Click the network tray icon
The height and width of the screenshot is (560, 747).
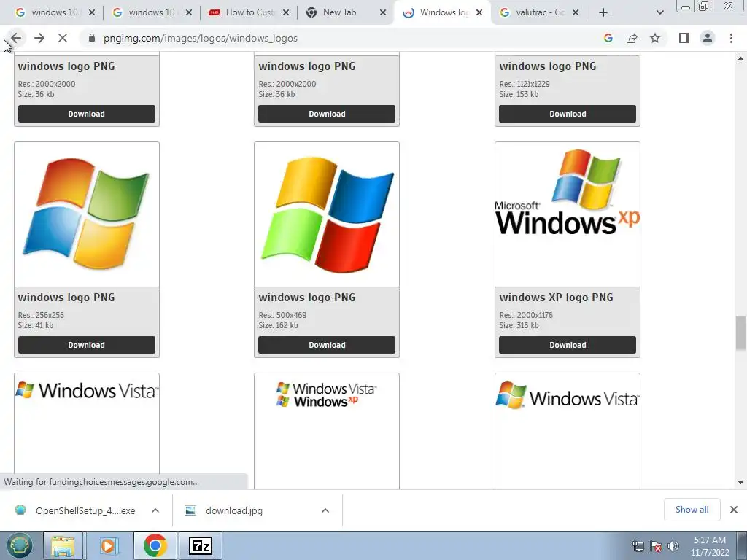pos(638,546)
